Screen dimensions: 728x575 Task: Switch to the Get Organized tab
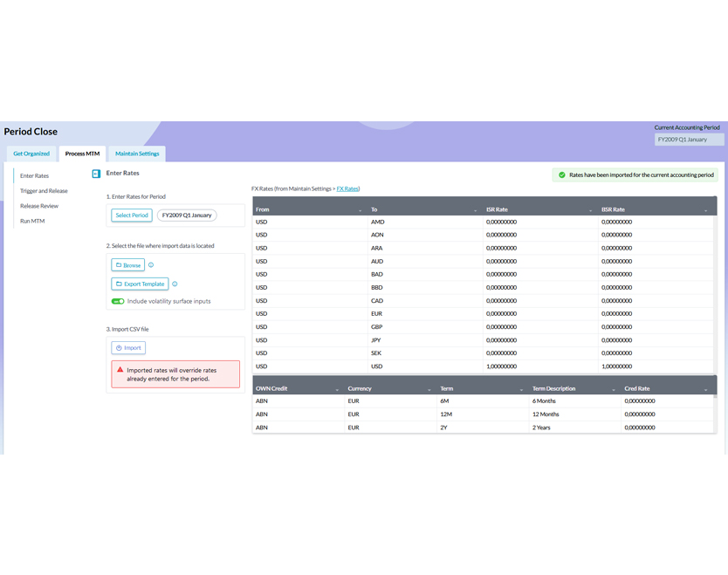[31, 154]
